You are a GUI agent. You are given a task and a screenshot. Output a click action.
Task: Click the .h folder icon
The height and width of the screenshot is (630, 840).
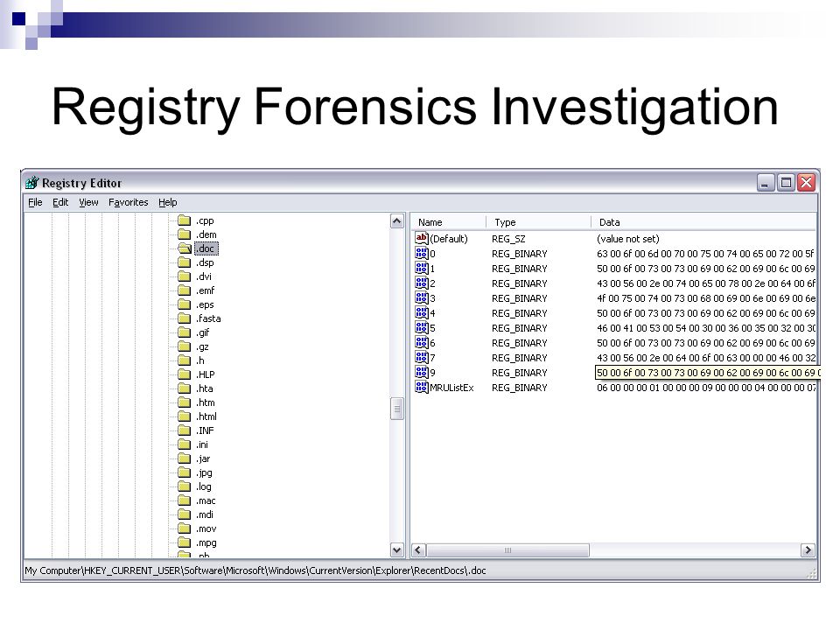(x=185, y=360)
